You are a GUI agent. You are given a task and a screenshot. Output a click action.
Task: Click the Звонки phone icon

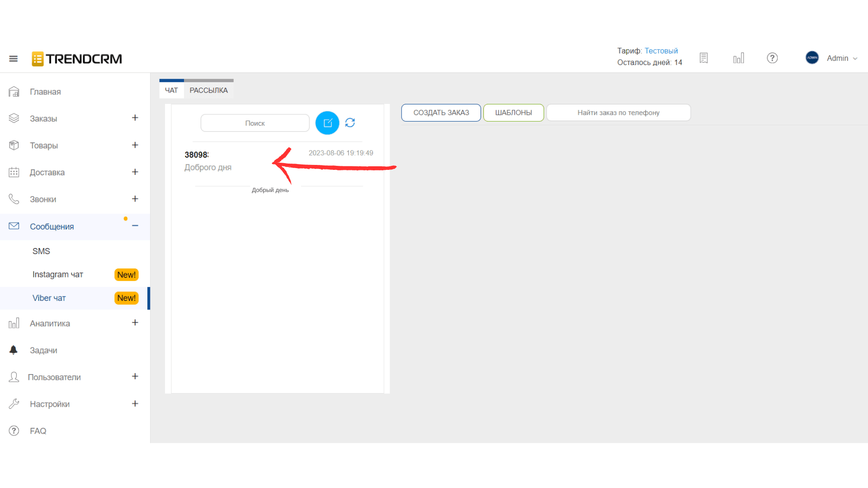pyautogui.click(x=14, y=199)
